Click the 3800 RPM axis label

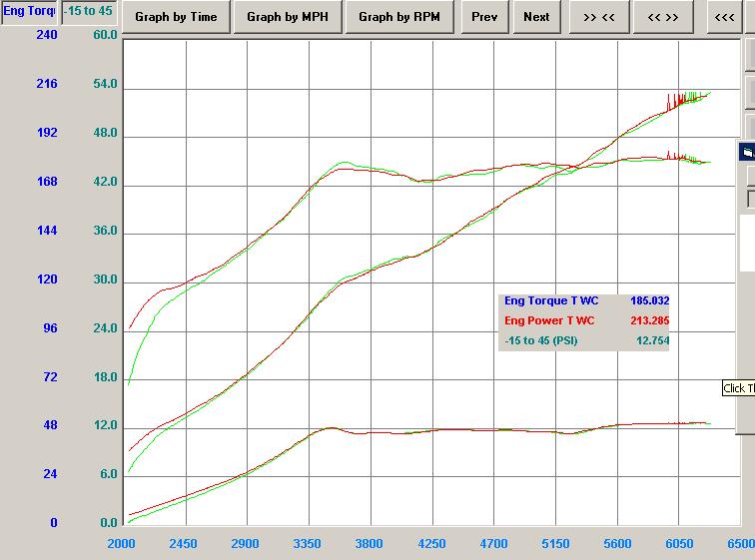(x=369, y=544)
